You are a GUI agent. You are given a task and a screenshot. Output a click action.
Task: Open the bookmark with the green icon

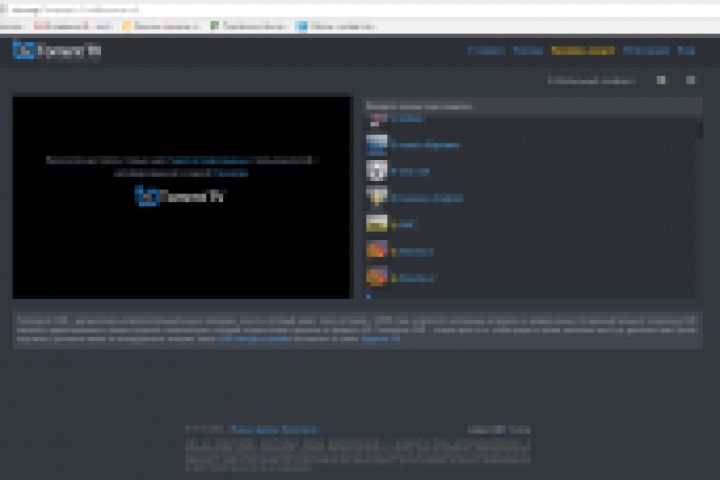click(x=248, y=26)
